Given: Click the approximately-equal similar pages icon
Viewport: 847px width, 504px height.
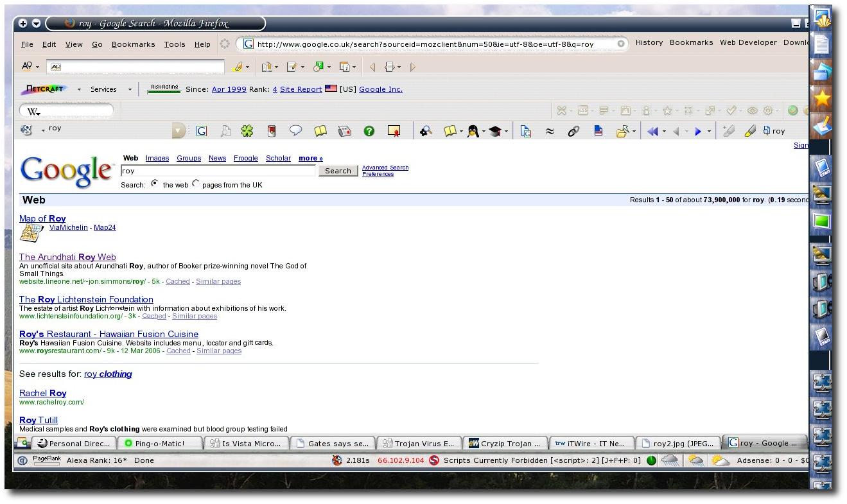Looking at the screenshot, I should pos(550,131).
